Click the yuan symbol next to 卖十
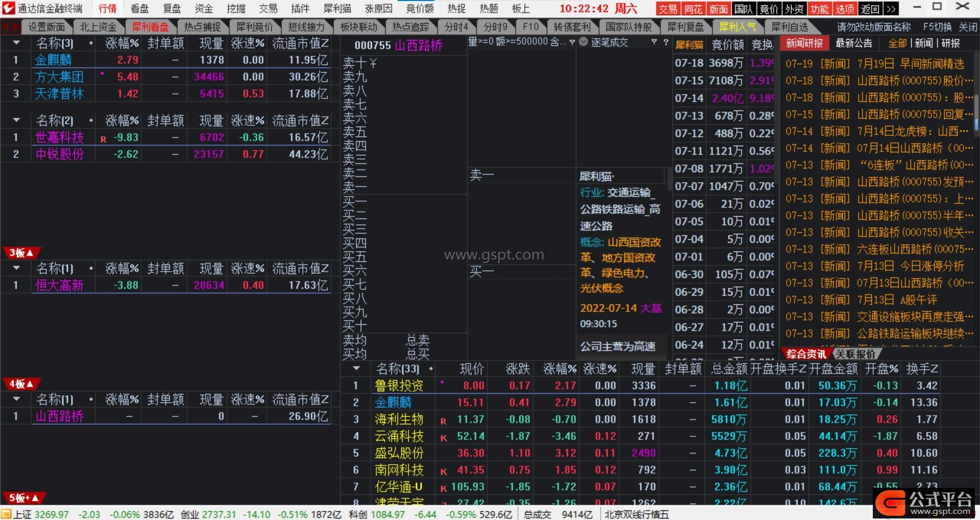 pyautogui.click(x=373, y=63)
